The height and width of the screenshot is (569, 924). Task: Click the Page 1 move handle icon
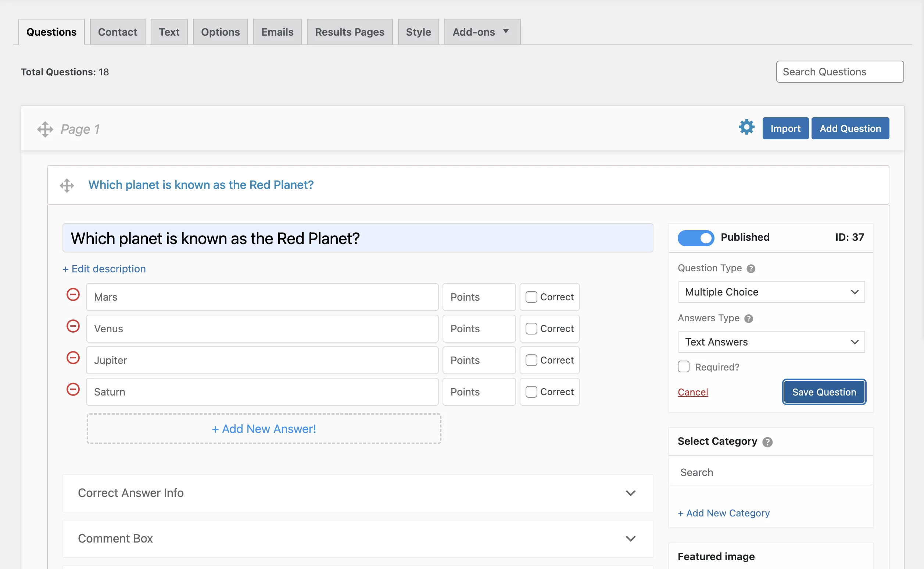pyautogui.click(x=45, y=129)
